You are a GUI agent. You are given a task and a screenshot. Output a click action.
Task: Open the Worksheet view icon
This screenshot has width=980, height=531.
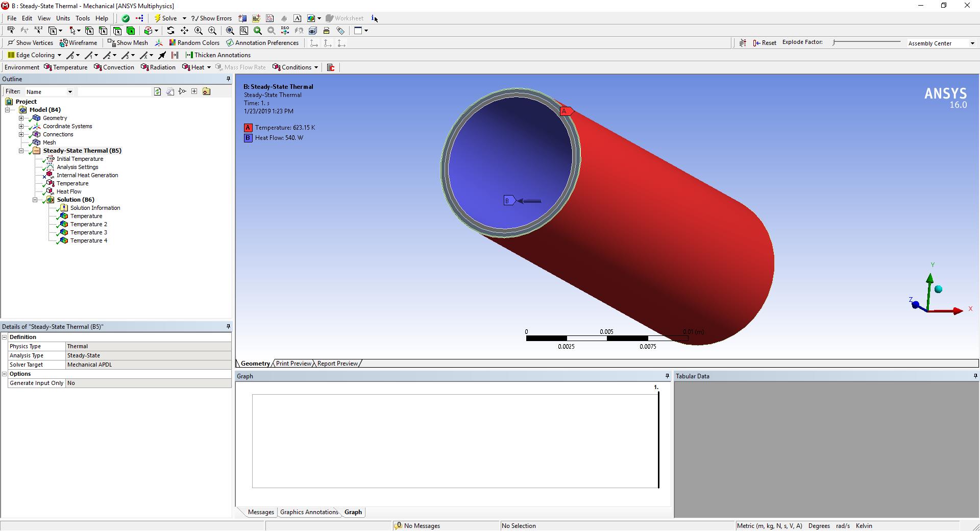pyautogui.click(x=345, y=18)
